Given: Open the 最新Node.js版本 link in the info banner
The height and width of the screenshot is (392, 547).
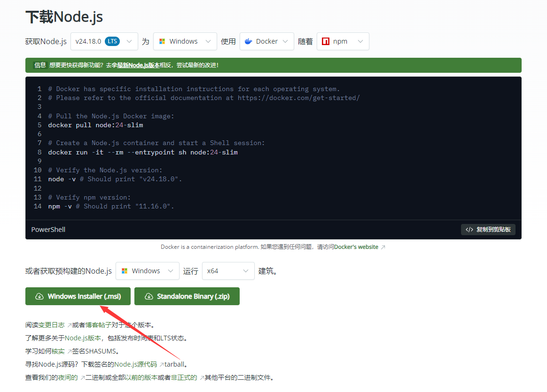Looking at the screenshot, I should [139, 65].
